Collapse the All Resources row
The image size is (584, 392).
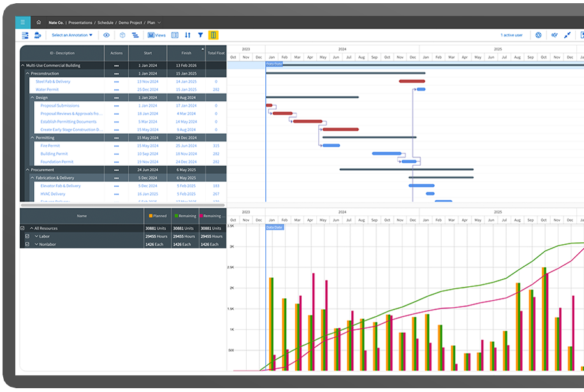pyautogui.click(x=32, y=228)
